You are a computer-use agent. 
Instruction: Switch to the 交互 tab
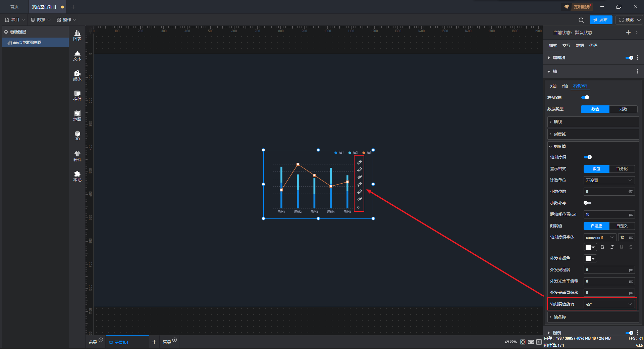[x=567, y=46]
